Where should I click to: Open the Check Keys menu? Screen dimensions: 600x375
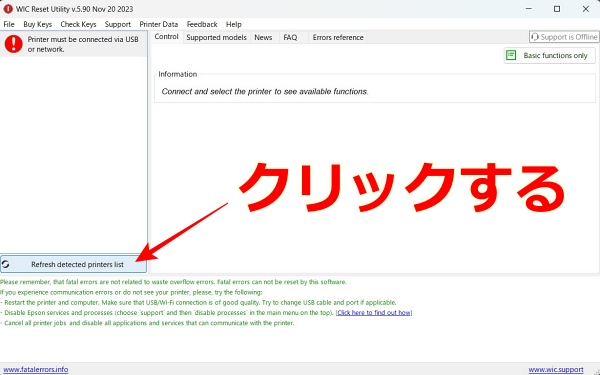pos(78,24)
